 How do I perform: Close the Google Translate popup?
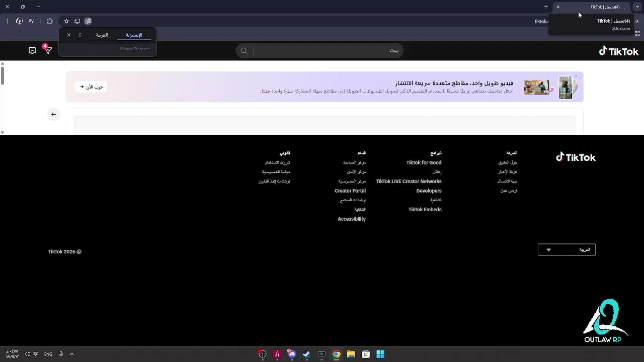coord(69,35)
